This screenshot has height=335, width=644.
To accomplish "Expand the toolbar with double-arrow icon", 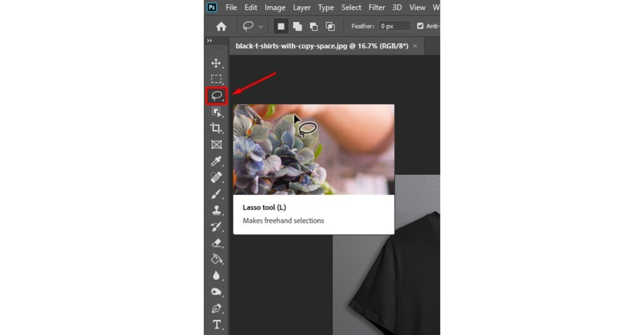I will point(209,41).
